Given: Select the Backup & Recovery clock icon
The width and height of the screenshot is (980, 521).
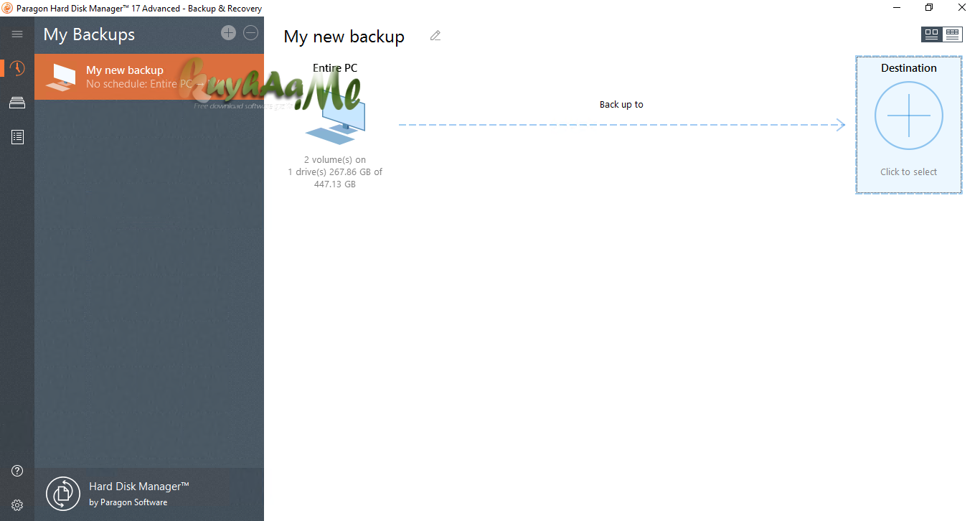Looking at the screenshot, I should coord(17,68).
